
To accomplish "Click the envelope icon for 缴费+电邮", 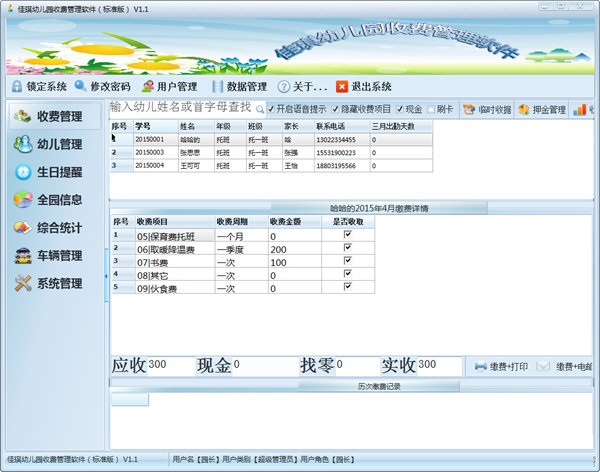I will point(543,367).
